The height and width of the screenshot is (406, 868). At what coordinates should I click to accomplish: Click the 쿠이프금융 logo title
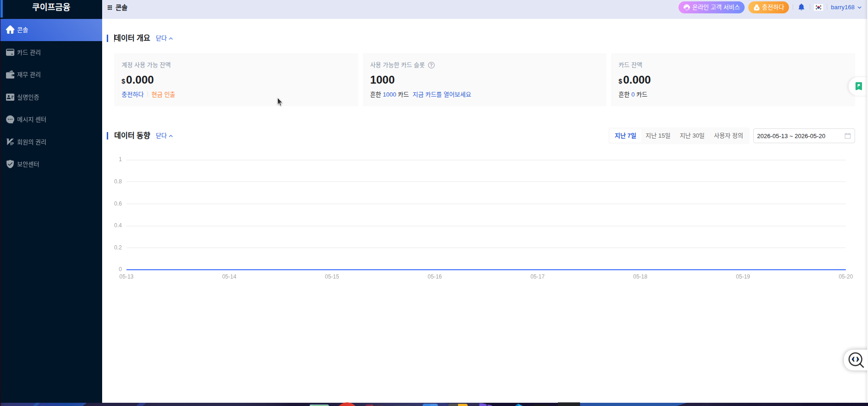pos(51,7)
